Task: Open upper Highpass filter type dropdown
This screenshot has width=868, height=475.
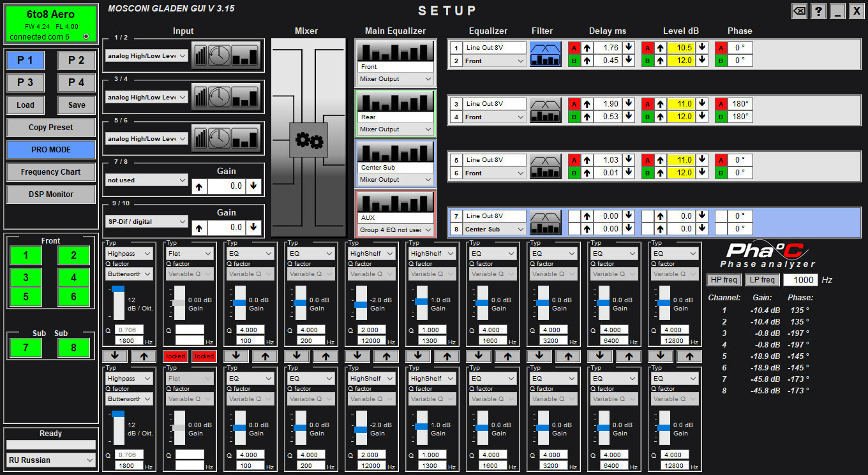Action: [130, 253]
